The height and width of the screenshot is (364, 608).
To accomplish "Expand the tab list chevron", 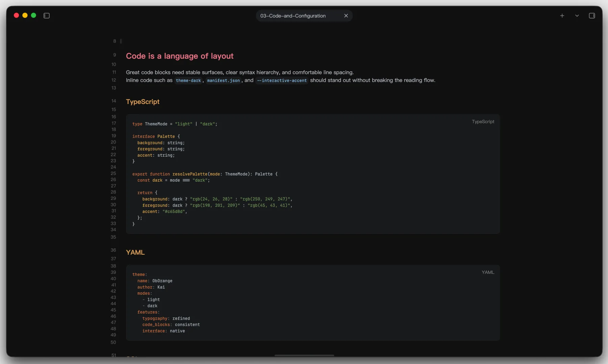I will pos(577,16).
